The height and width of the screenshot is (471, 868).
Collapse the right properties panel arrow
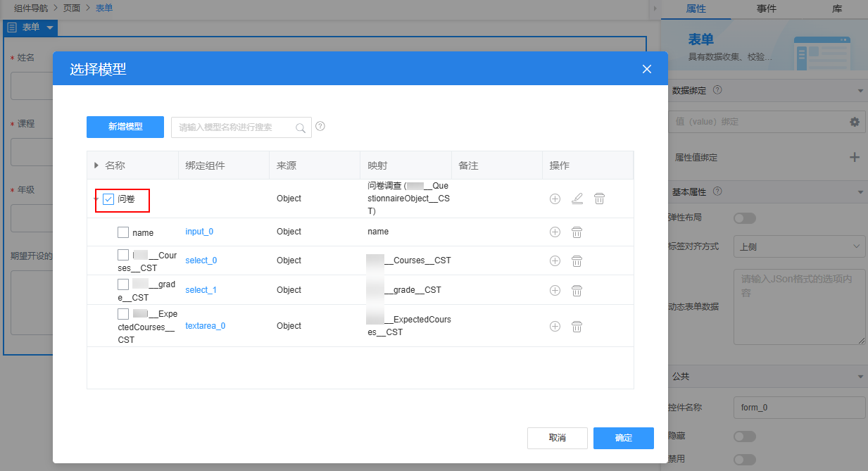point(655,8)
